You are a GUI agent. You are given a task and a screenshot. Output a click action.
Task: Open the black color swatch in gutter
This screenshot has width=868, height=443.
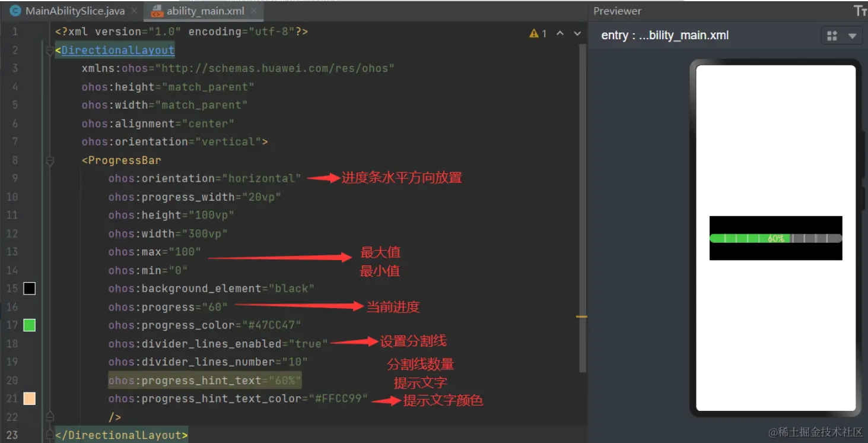click(29, 289)
